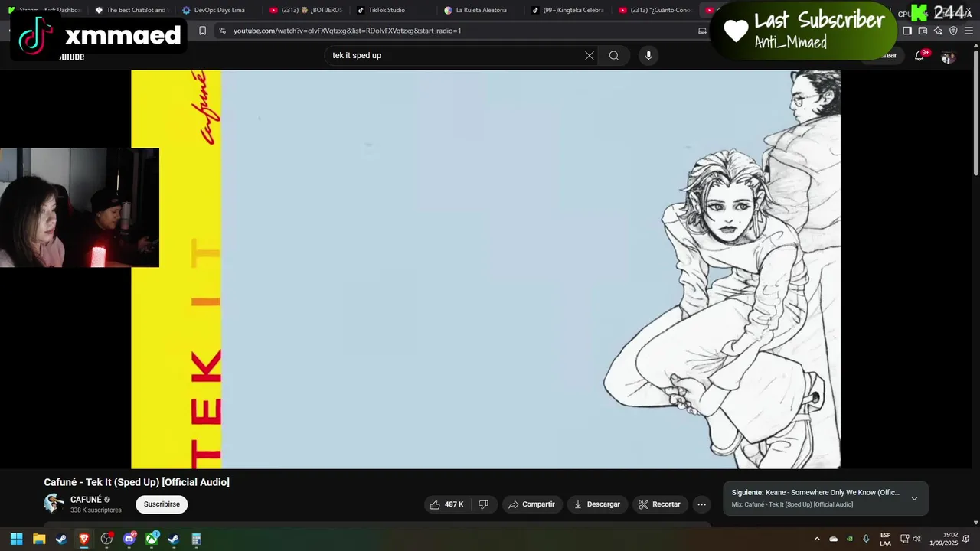The height and width of the screenshot is (551, 980).
Task: Switch to La Ruleta Aleatoria tab
Action: pyautogui.click(x=480, y=10)
